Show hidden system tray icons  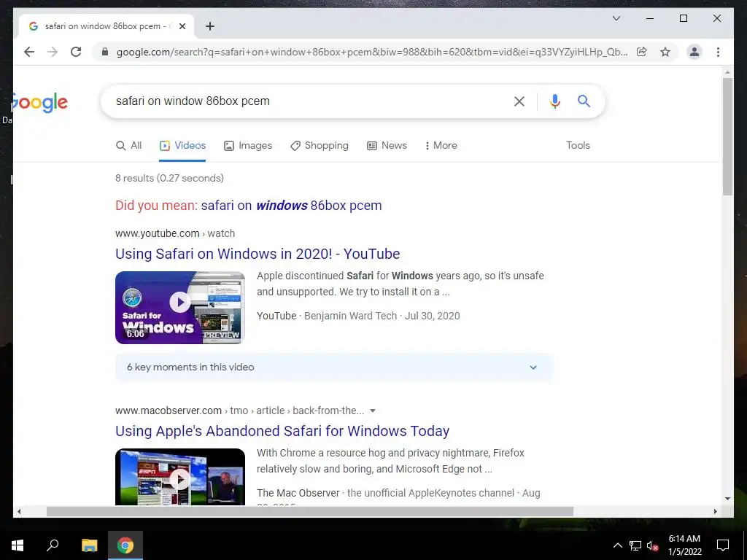pos(617,545)
